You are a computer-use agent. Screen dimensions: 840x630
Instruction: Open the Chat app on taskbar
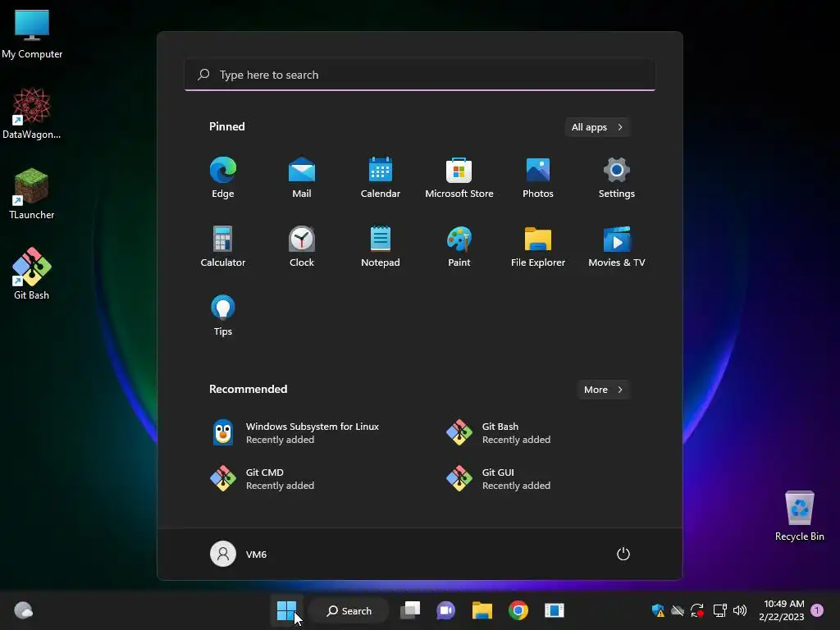point(445,610)
